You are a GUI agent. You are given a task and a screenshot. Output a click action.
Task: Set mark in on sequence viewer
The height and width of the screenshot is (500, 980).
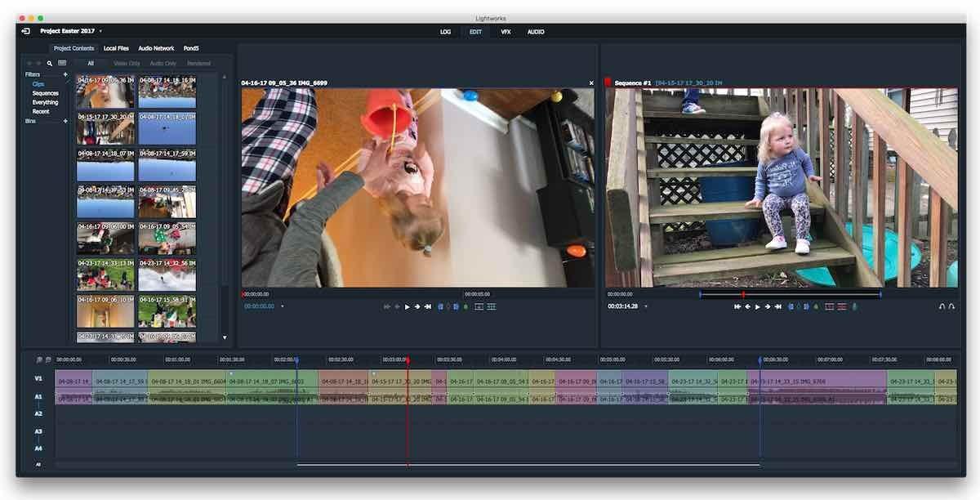click(791, 306)
